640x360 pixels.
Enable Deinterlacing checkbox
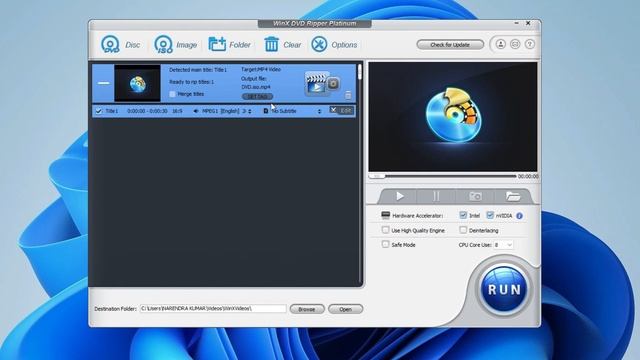pos(463,230)
